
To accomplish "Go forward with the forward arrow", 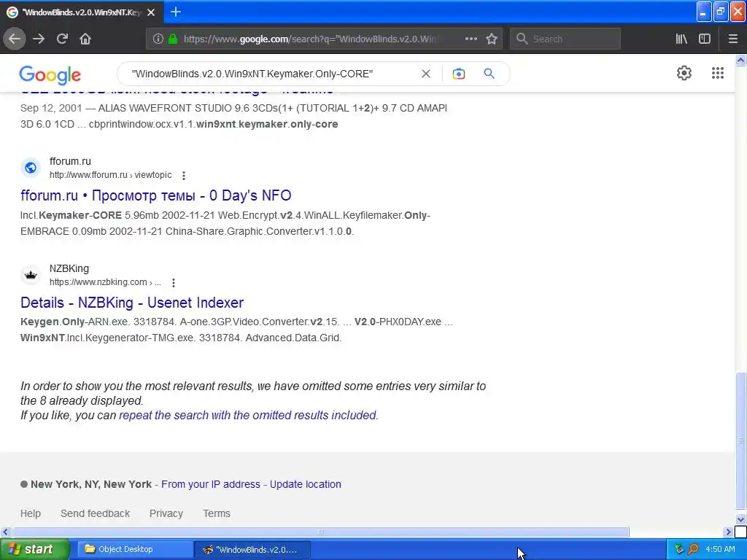I will pos(39,39).
